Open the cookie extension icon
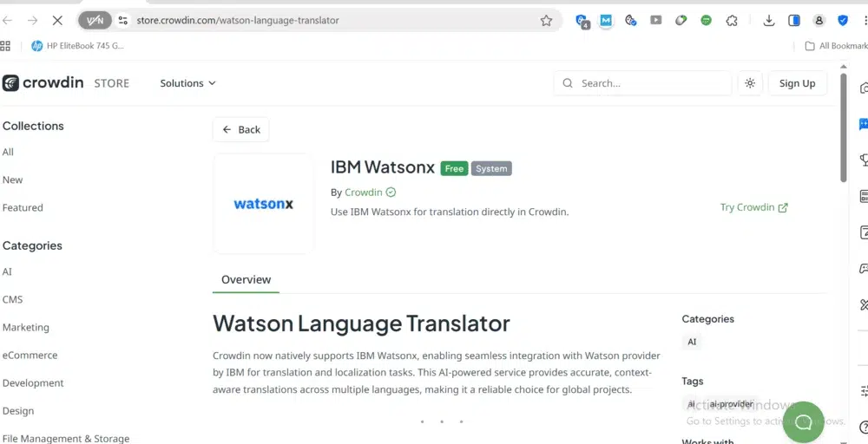868x444 pixels. click(630, 21)
